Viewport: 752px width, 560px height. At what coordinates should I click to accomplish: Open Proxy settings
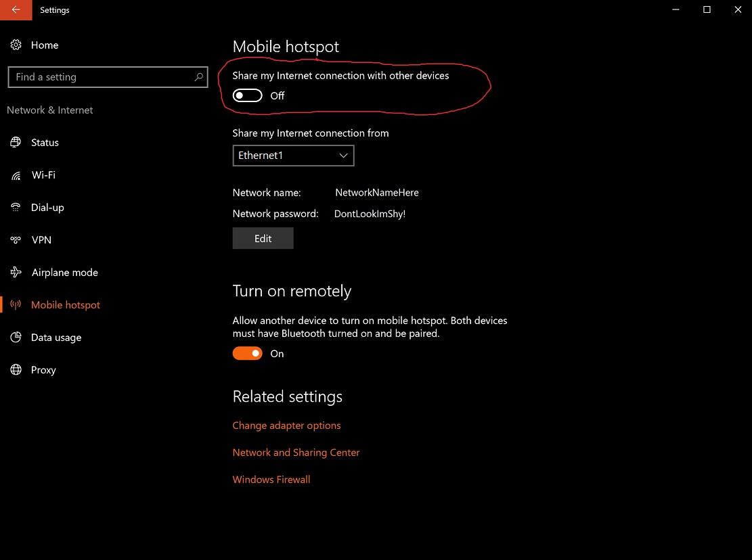[43, 369]
